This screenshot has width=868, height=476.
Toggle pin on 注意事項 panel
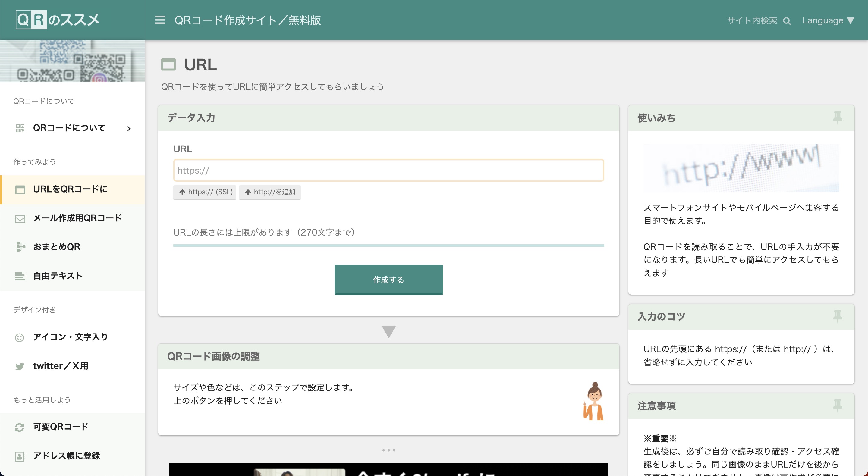[837, 405]
